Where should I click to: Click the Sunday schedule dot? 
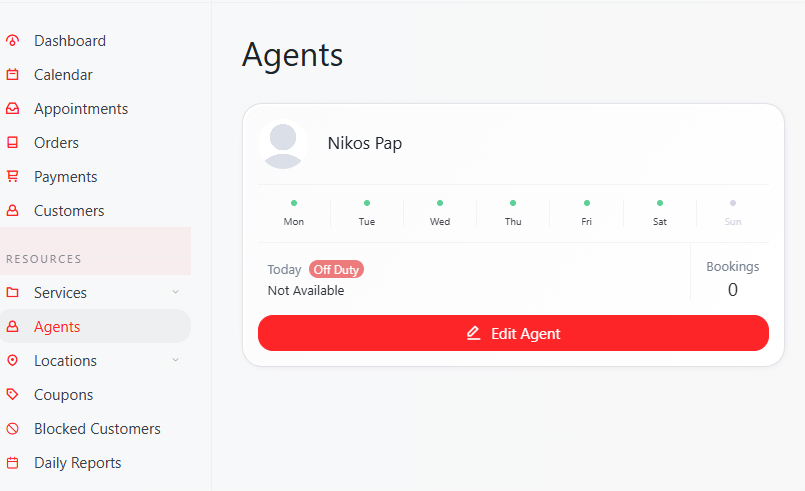(x=733, y=203)
